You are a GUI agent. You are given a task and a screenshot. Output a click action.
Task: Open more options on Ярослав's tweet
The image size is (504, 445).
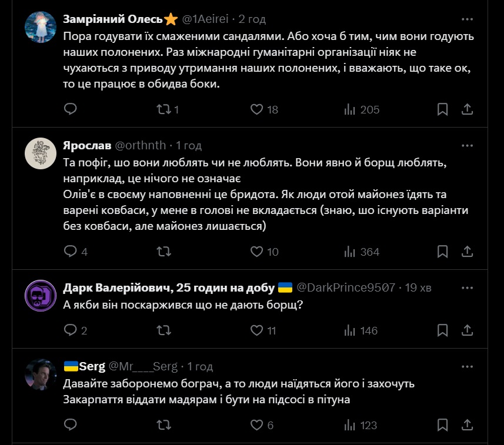[467, 145]
